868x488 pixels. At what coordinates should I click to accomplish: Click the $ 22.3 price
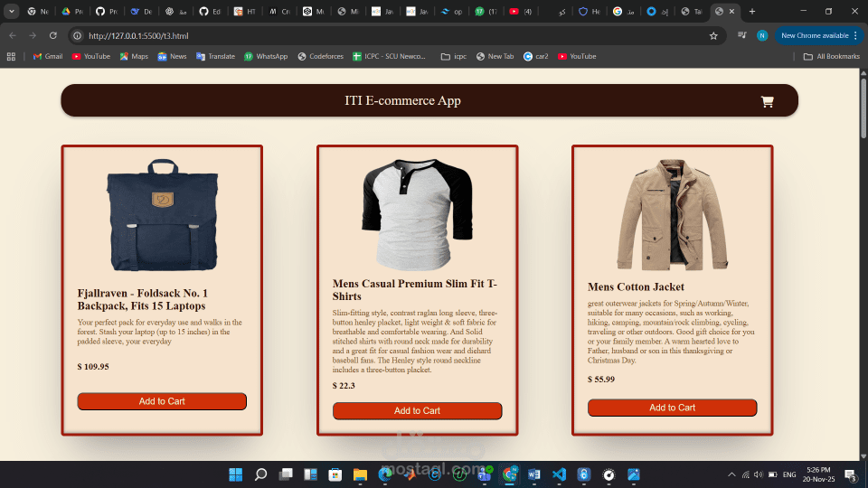coord(344,386)
